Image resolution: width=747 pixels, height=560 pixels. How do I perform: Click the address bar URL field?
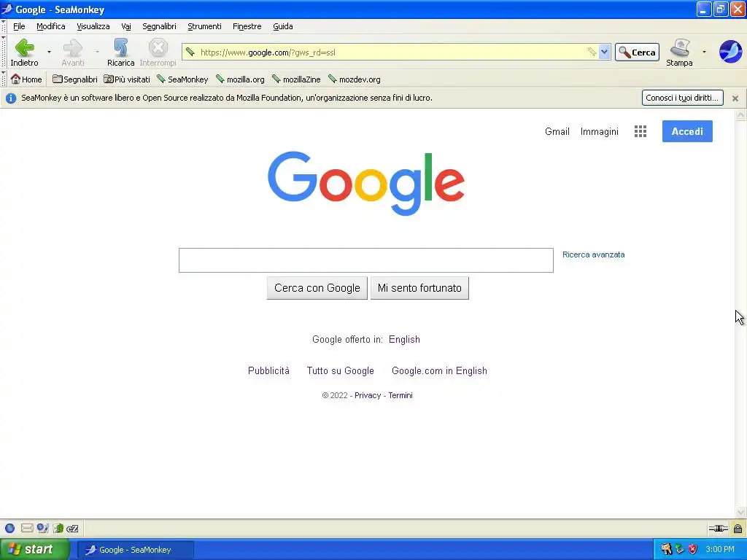pos(391,52)
